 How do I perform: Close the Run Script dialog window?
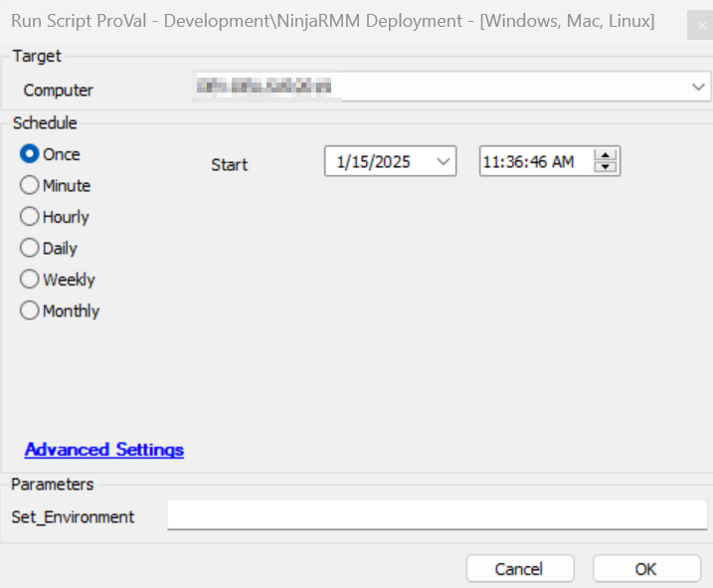click(x=702, y=25)
